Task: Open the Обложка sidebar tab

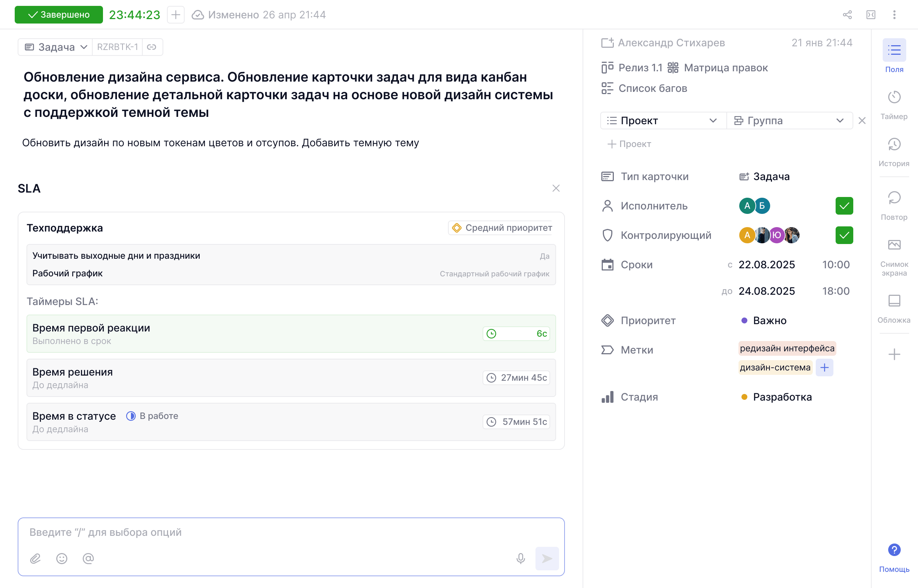Action: coord(894,309)
